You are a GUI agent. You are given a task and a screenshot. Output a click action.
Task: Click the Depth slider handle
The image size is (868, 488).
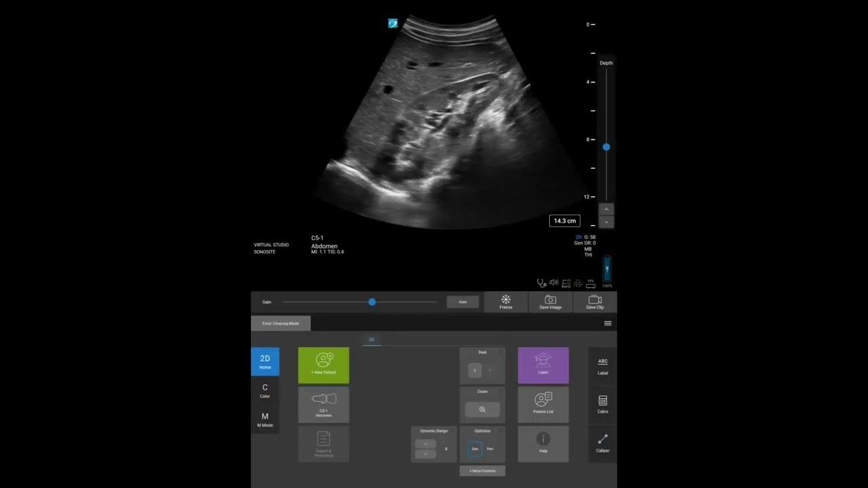(x=606, y=147)
